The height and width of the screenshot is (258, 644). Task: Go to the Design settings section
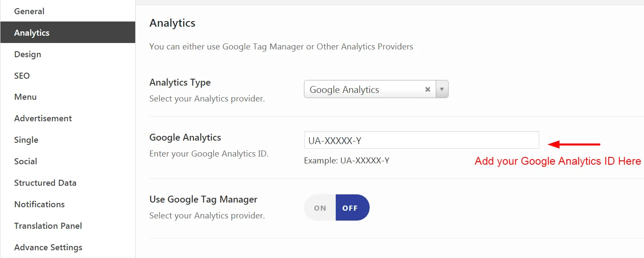point(27,54)
